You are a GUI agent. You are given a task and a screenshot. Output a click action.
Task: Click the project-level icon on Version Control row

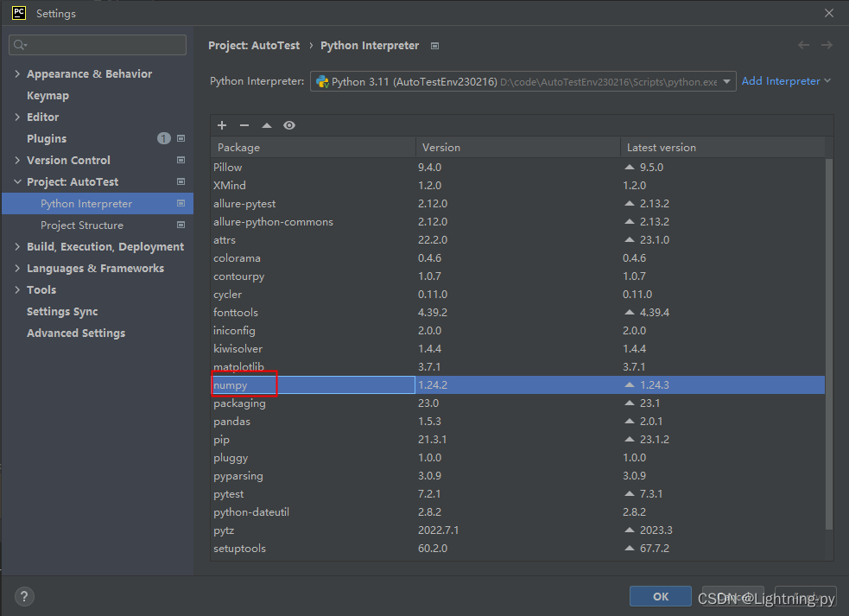[x=181, y=161]
